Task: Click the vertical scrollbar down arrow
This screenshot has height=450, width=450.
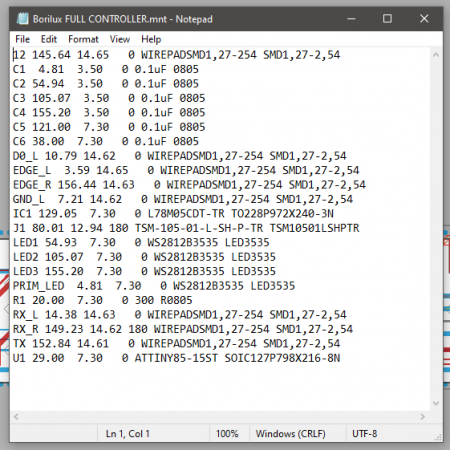Action: [x=436, y=403]
